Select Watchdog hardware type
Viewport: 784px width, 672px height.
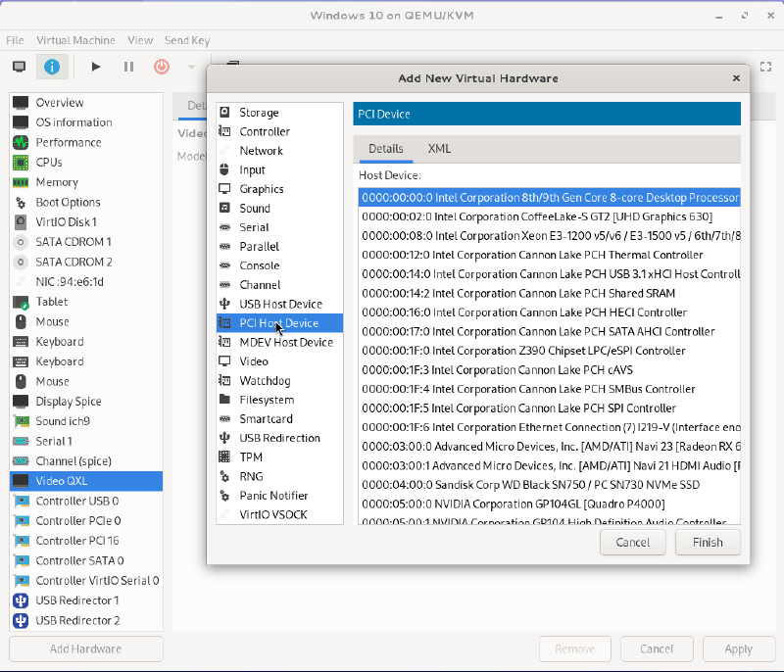(x=279, y=381)
